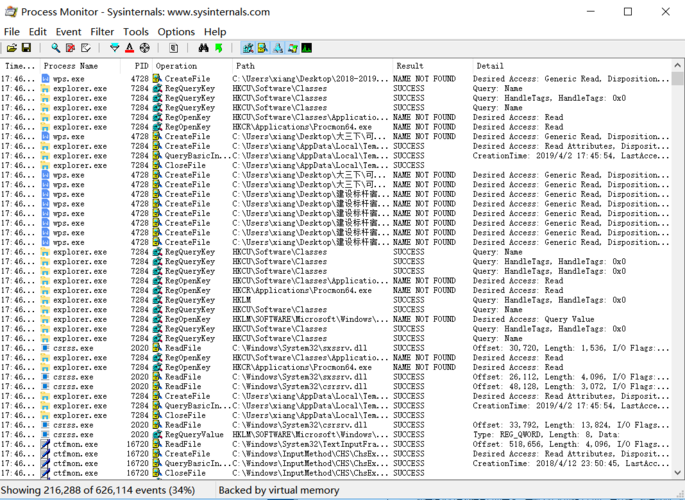Select the ctfmon.exe ReadFile TextInputFra row
Viewport: 685px width, 500px height.
click(336, 444)
